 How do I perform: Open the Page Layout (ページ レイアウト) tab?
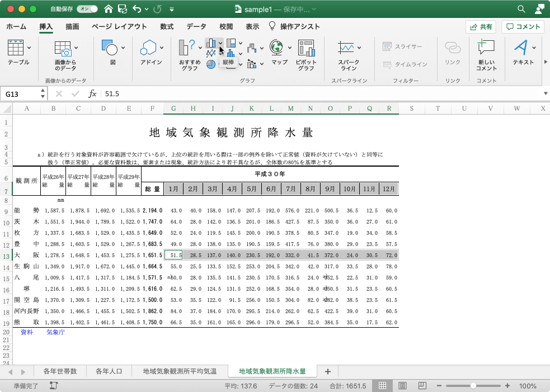point(119,27)
